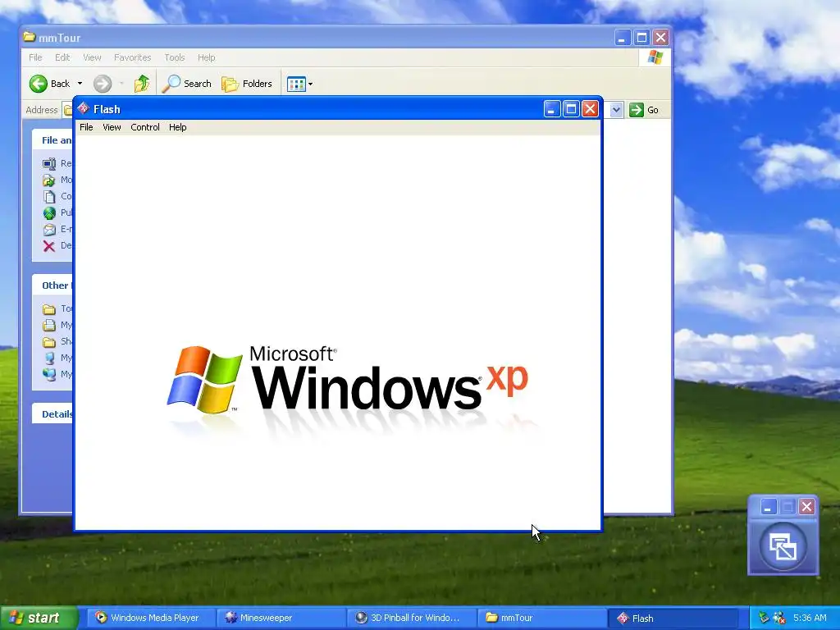Image resolution: width=840 pixels, height=630 pixels.
Task: Close the small floating window
Action: (806, 507)
